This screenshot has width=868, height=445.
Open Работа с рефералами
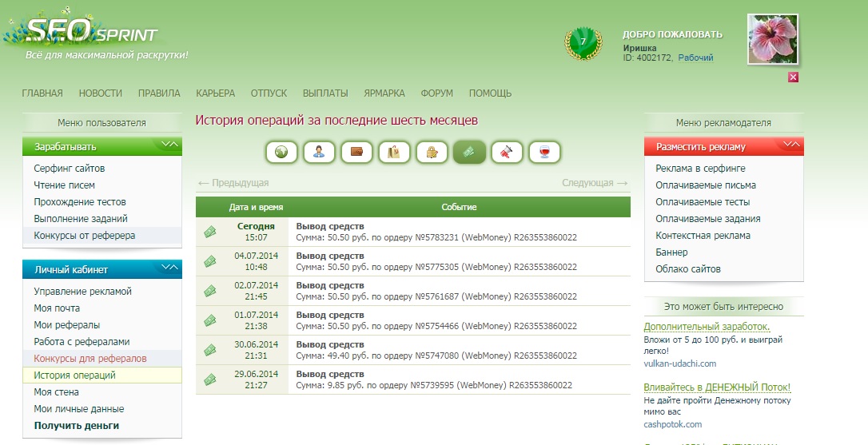click(x=82, y=341)
